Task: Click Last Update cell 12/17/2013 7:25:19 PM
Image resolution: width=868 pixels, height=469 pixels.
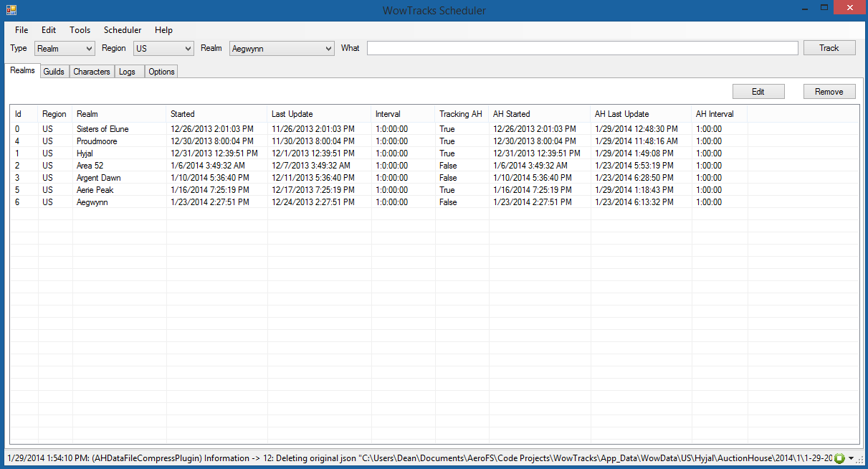Action: point(313,190)
